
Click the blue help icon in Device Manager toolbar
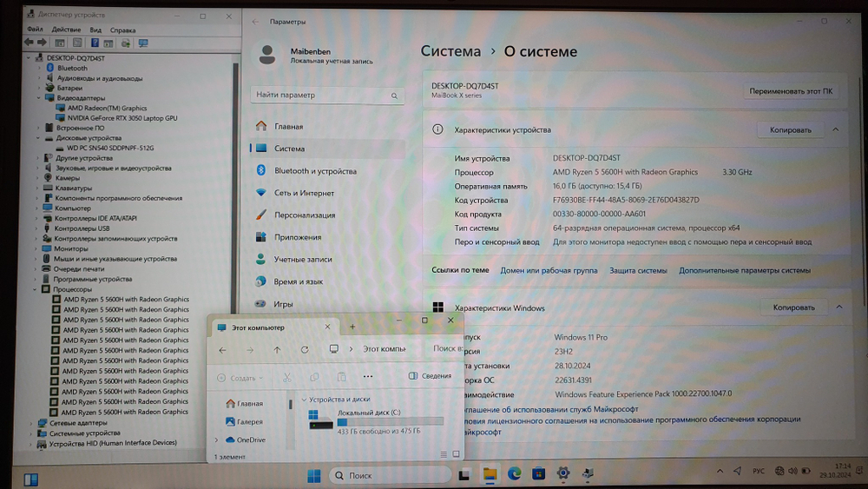(95, 43)
